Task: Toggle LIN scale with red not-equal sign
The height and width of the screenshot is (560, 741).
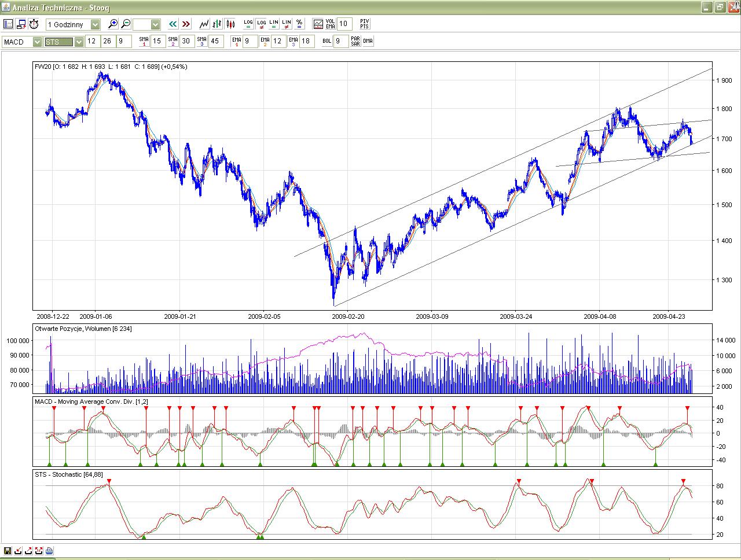Action: pyautogui.click(x=287, y=24)
